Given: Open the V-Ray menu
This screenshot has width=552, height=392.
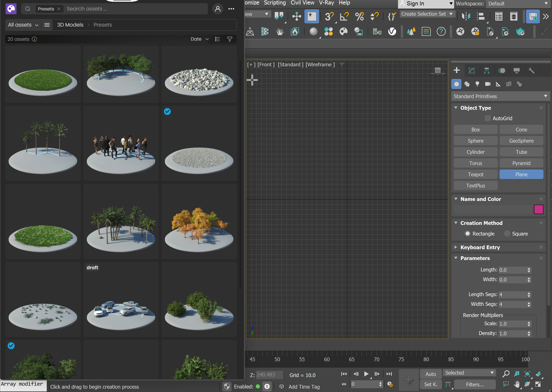Looking at the screenshot, I should (327, 3).
